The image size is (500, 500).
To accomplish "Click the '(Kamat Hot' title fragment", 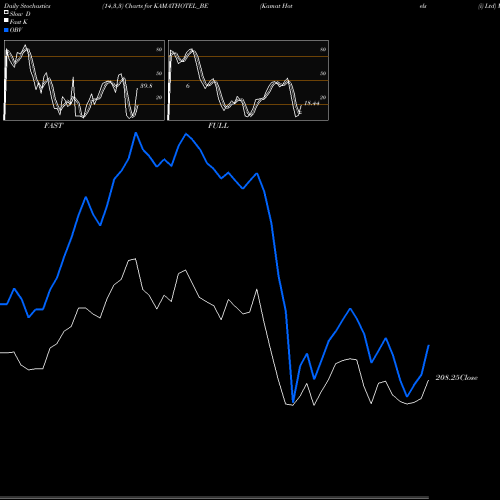I will [x=276, y=6].
